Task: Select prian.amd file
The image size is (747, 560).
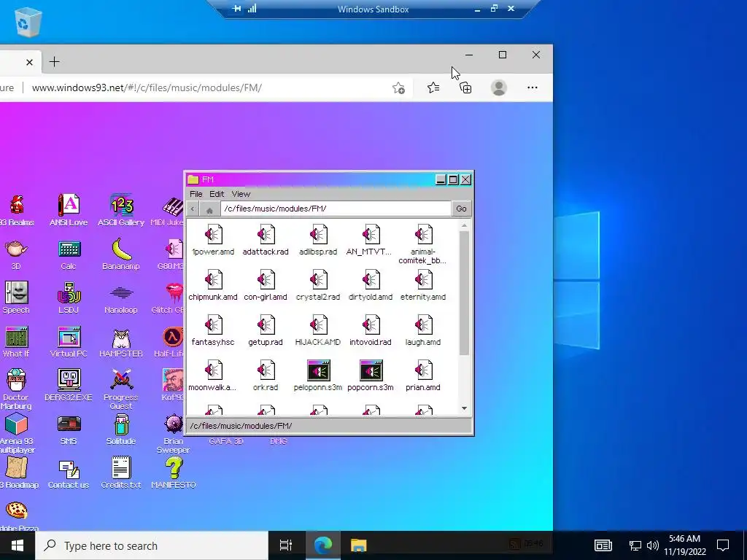Action: 422,376
